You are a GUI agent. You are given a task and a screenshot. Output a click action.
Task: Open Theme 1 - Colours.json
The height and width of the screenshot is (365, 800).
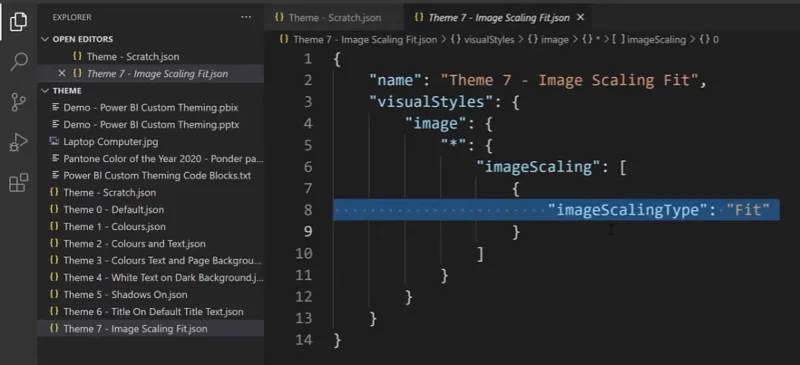(151, 227)
